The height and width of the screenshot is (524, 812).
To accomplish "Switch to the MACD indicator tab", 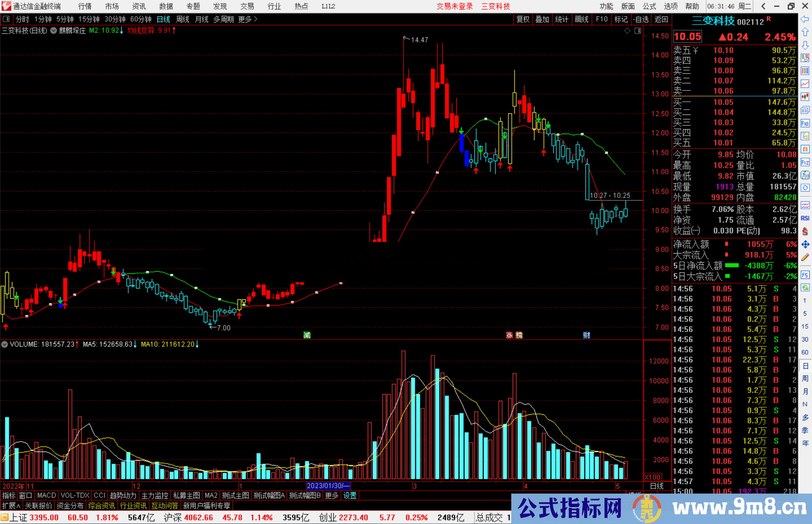I will 46,495.
